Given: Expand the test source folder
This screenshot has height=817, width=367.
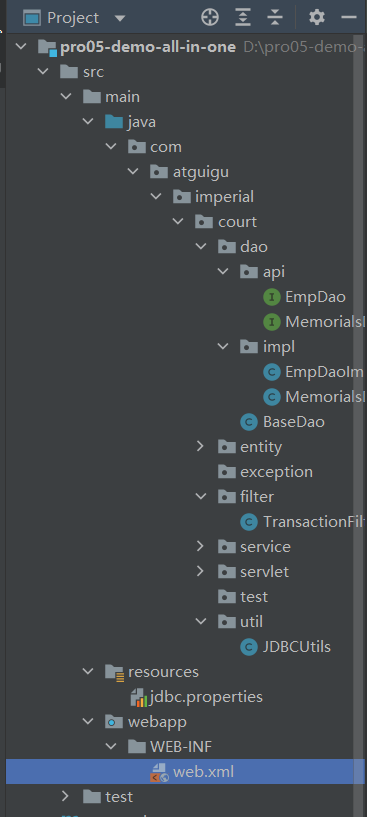Looking at the screenshot, I should (x=65, y=796).
